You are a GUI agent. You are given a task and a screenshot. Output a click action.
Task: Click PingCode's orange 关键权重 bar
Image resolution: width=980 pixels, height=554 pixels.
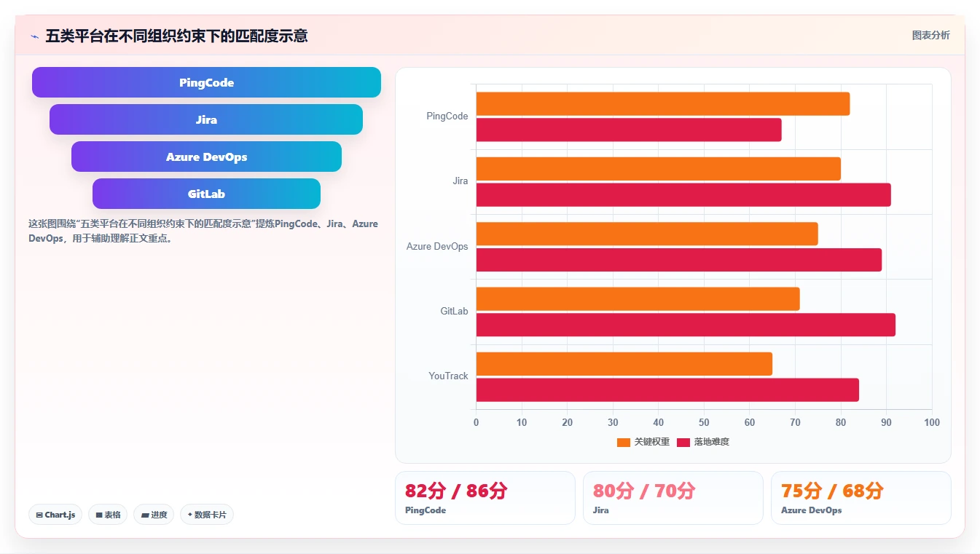663,104
